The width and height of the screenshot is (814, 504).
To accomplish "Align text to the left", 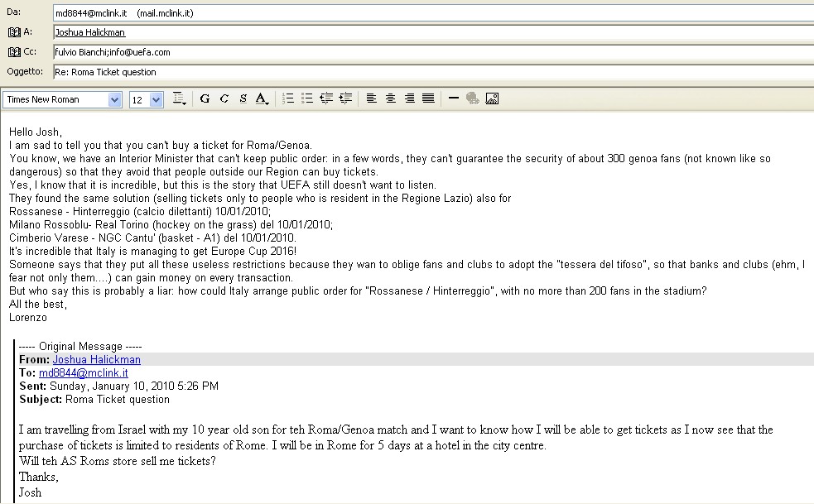I will 371,98.
